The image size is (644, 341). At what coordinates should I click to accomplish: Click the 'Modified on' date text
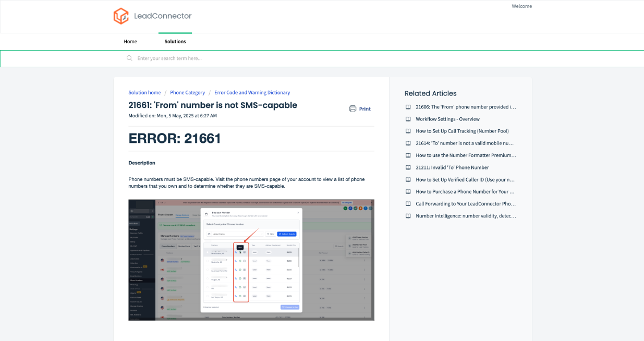tap(173, 116)
